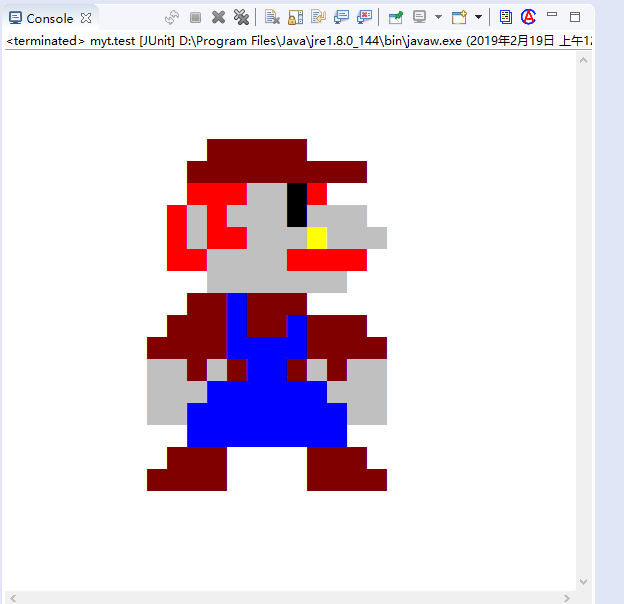Toggle show console when standard out changes
The image size is (624, 604).
point(341,17)
